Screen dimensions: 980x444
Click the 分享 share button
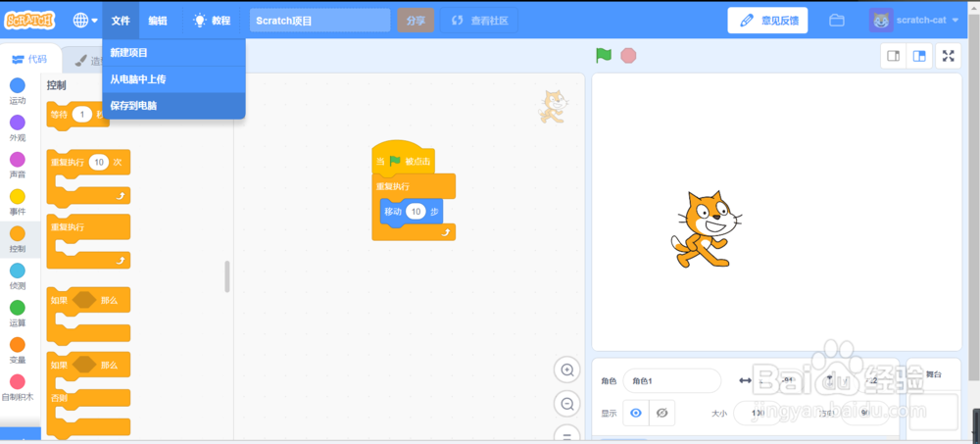416,20
